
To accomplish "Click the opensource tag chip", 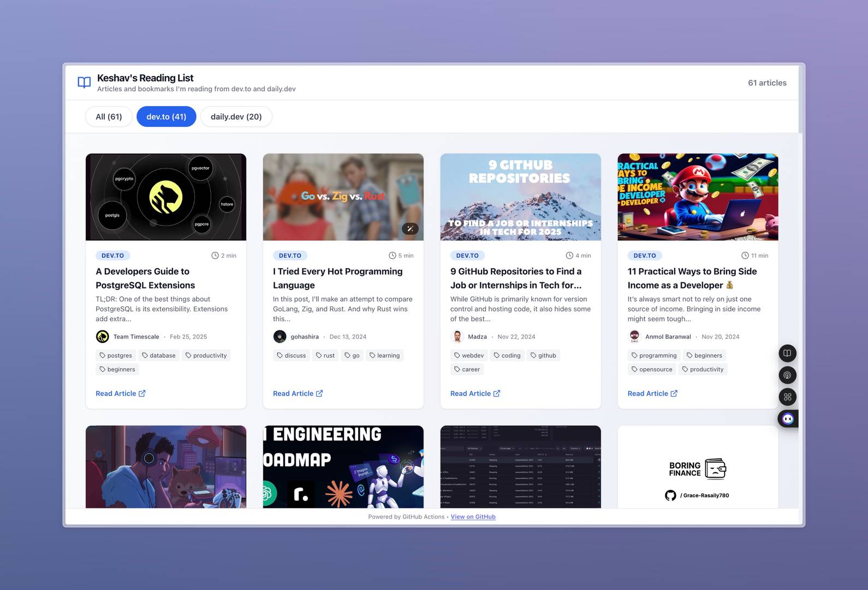I will 652,369.
